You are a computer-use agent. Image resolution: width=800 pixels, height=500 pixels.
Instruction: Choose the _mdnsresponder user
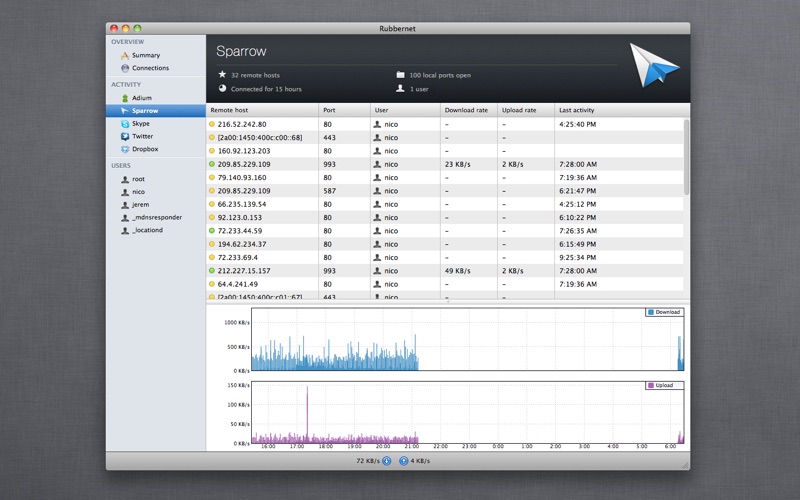coord(156,217)
